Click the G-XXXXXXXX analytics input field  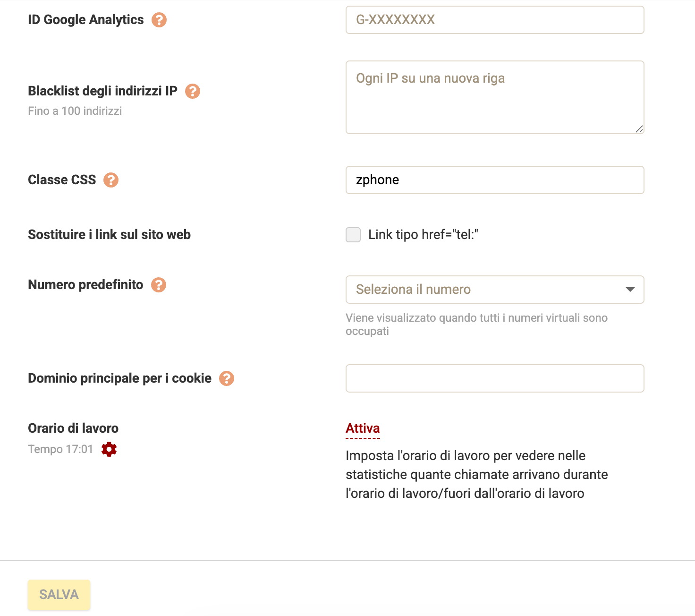click(x=494, y=20)
